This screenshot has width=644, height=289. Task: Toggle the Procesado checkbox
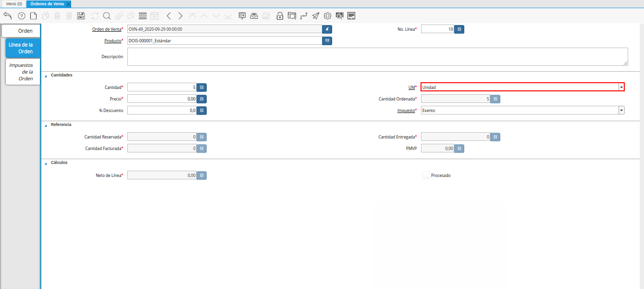pos(426,176)
